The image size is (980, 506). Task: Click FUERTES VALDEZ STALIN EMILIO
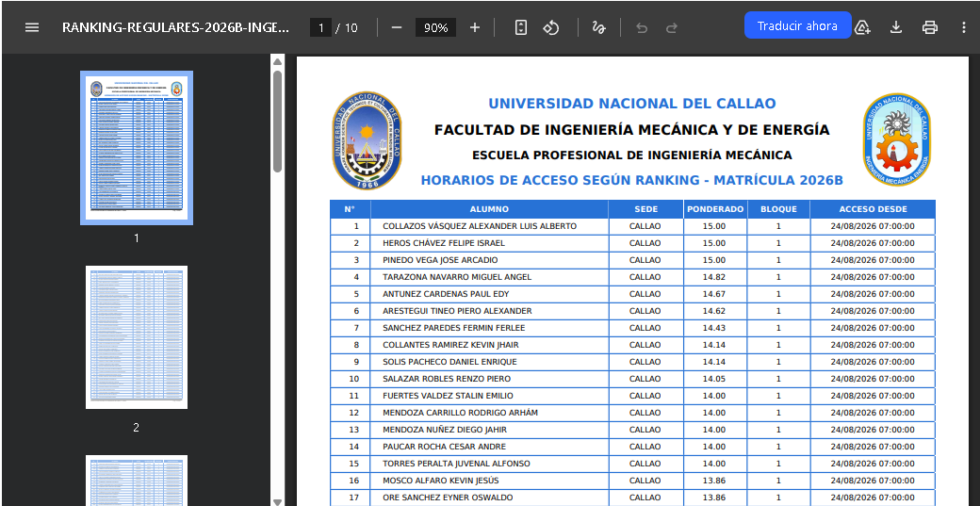point(448,396)
